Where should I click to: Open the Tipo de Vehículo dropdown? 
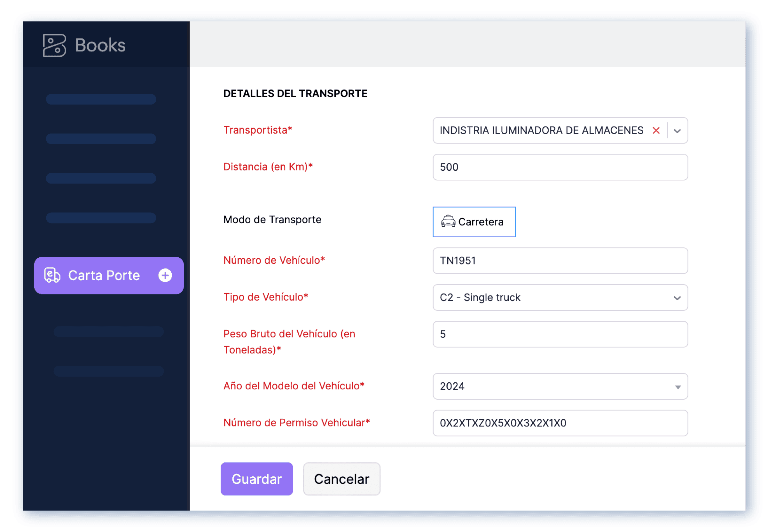560,298
